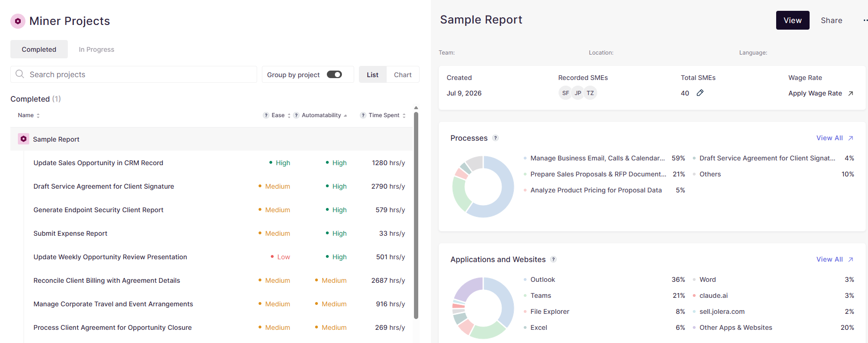Click the Search projects input field
This screenshot has width=868, height=343.
(134, 74)
